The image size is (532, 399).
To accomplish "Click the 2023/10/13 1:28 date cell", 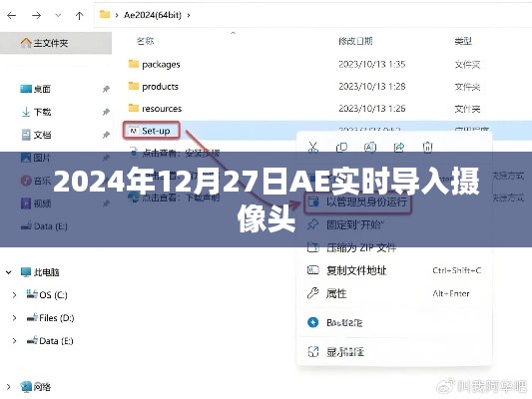I will point(372,87).
